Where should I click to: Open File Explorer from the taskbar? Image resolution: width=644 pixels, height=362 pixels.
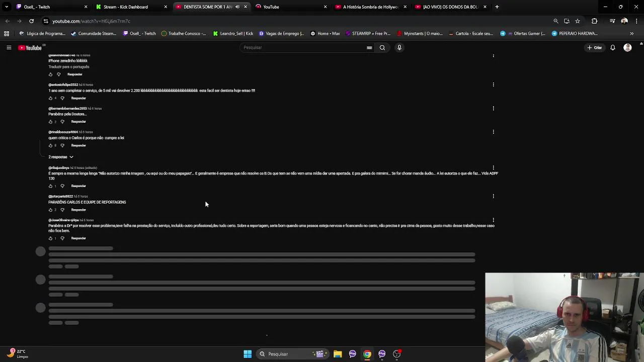tap(338, 354)
